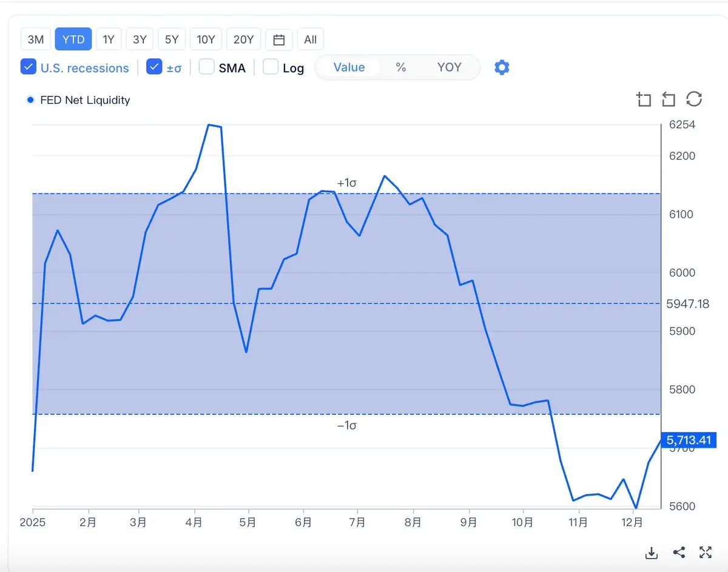Turn on the Log scale checkbox

coord(271,67)
